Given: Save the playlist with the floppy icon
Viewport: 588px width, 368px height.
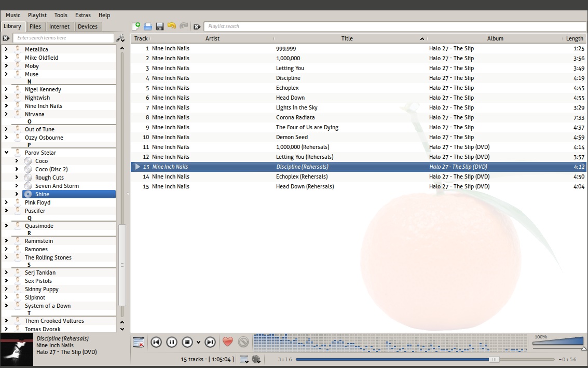Looking at the screenshot, I should coord(160,26).
